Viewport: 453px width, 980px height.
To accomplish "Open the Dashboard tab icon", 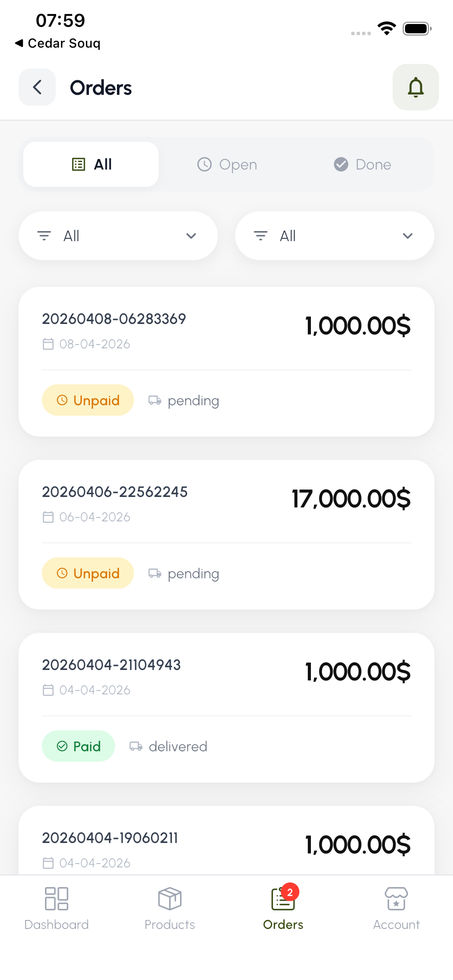I will tap(57, 898).
